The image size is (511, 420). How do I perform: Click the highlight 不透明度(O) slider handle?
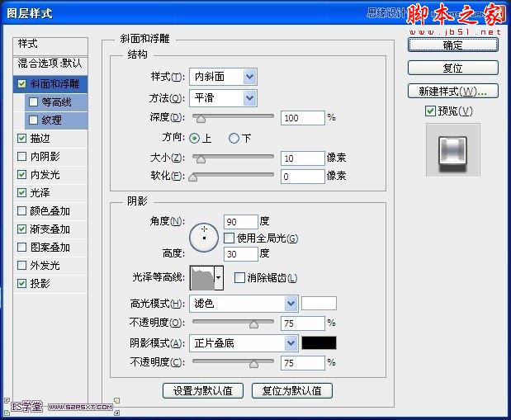[254, 324]
